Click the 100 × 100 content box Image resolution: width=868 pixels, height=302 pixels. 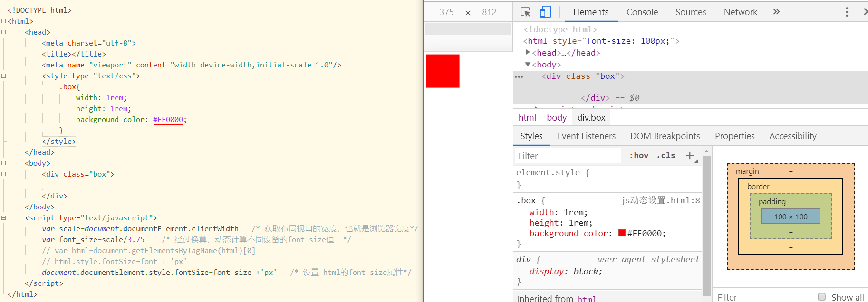(x=791, y=217)
